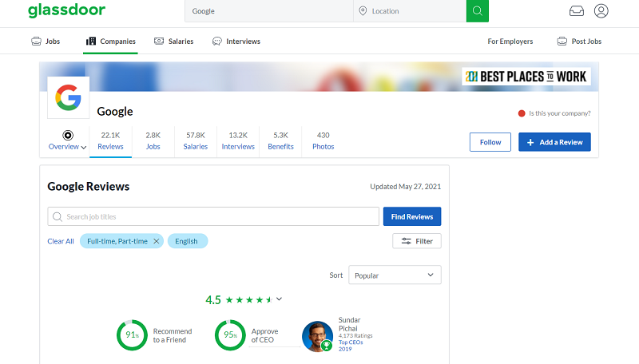Focus the Google keyword search field
Screen dimensions: 639x364
click(x=269, y=11)
